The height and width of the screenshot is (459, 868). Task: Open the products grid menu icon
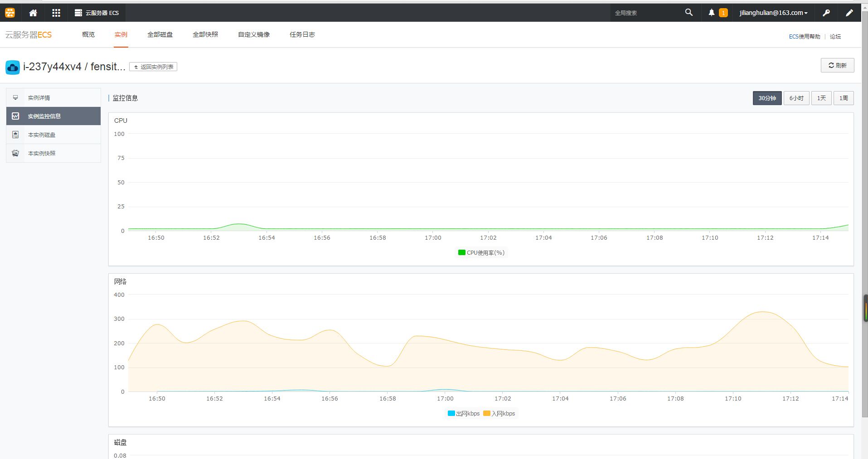tap(56, 13)
